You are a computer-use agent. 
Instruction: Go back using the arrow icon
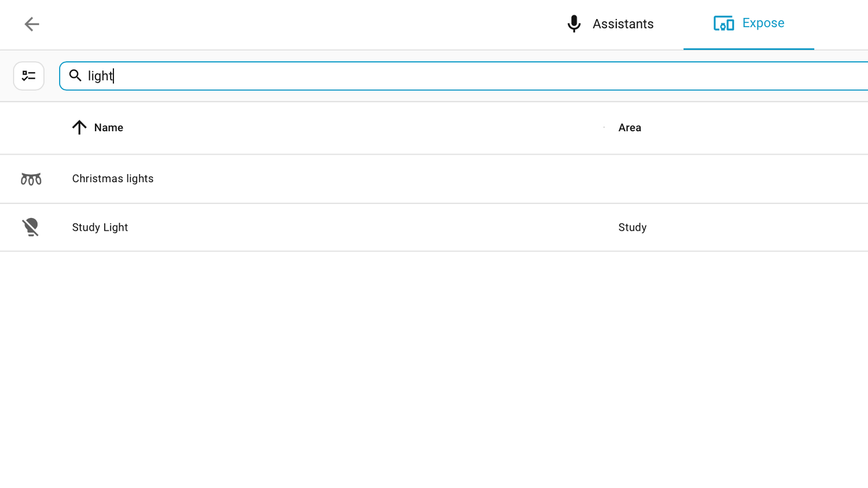32,24
